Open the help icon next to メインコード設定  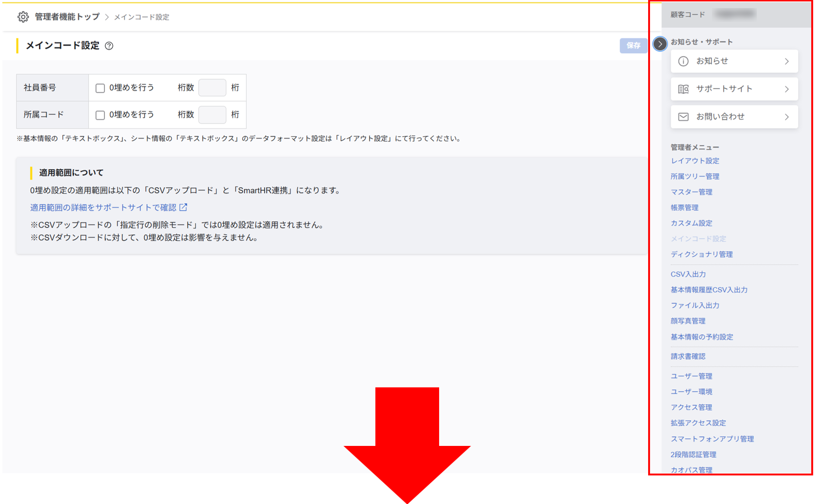click(x=109, y=46)
